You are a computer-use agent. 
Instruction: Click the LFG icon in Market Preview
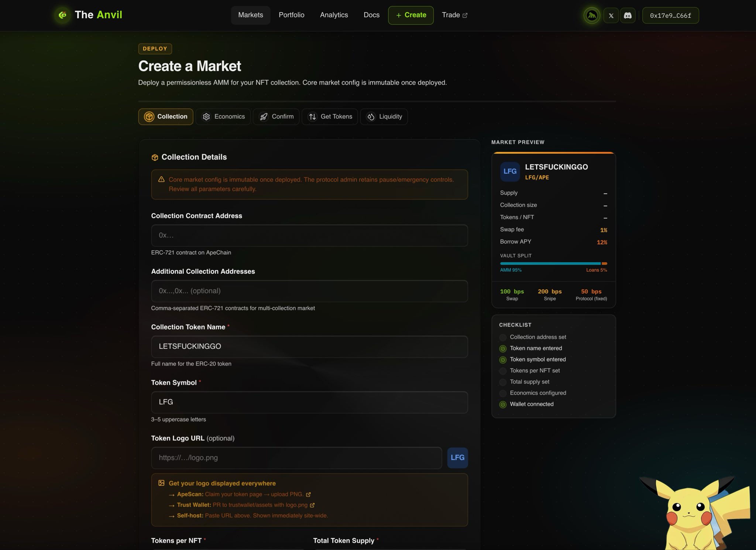tap(510, 171)
